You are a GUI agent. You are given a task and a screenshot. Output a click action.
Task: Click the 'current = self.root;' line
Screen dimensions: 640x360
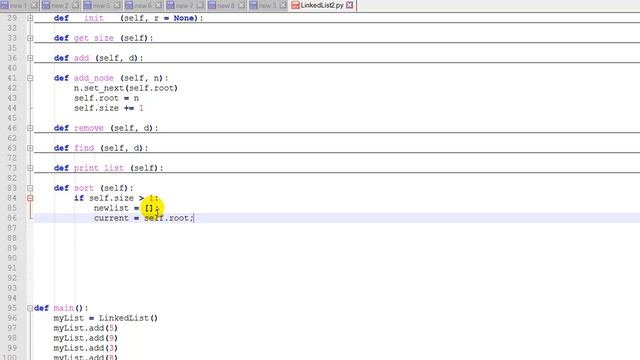pos(144,218)
